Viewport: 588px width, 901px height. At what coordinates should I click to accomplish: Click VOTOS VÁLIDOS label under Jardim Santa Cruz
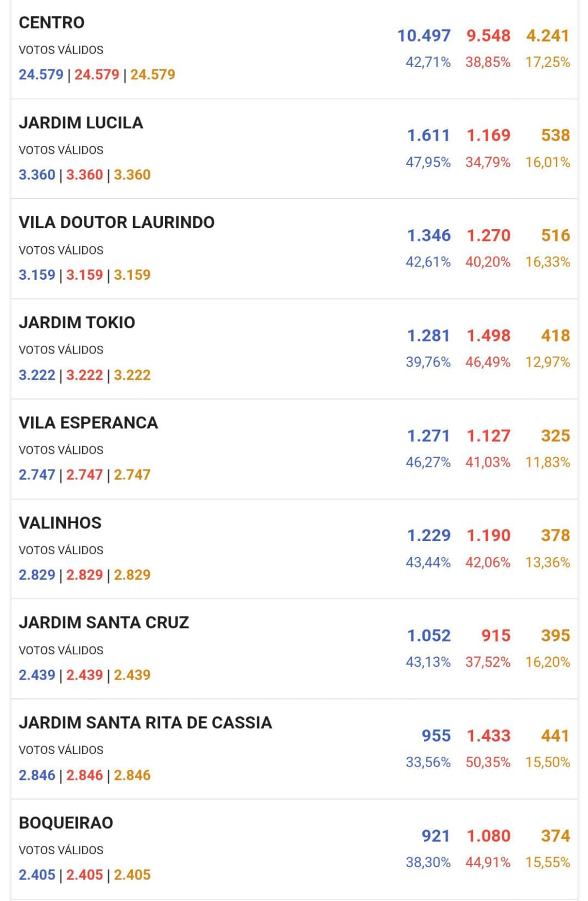pos(61,650)
